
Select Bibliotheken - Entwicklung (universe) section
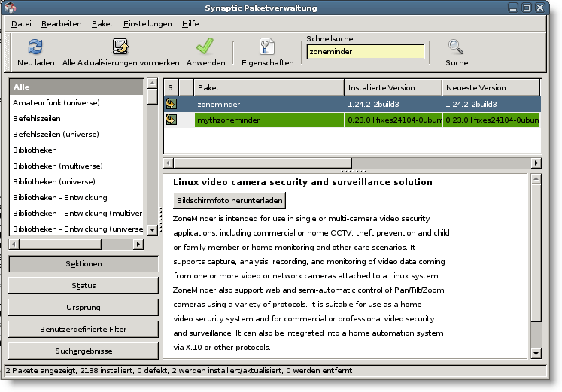coord(77,229)
